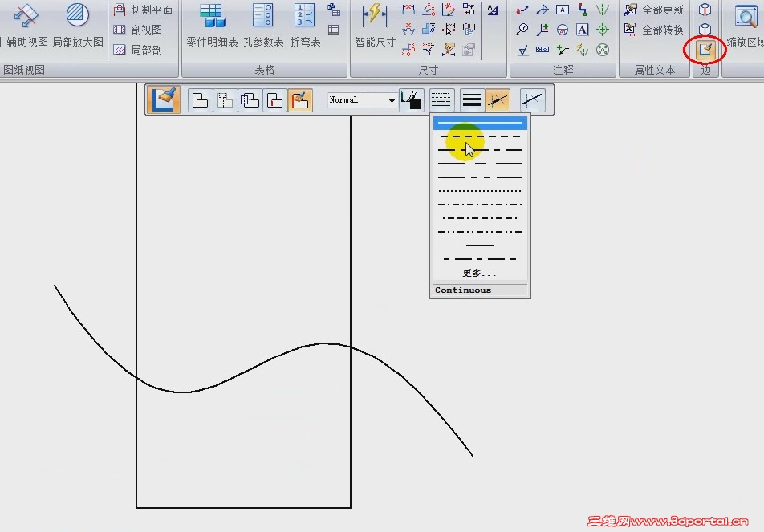The height and width of the screenshot is (532, 764).
Task: Choose the dotted line type
Action: [x=480, y=191]
